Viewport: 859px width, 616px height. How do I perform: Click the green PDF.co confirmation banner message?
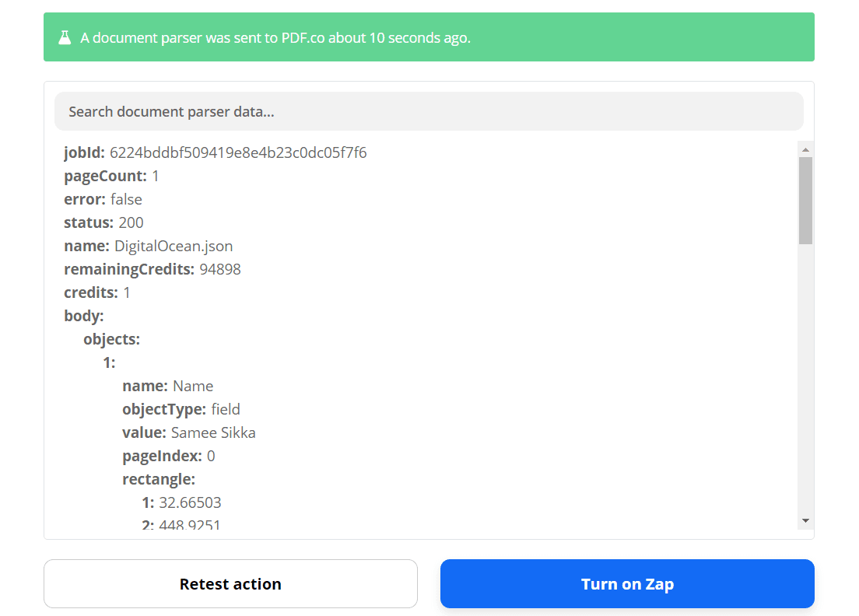[x=275, y=37]
